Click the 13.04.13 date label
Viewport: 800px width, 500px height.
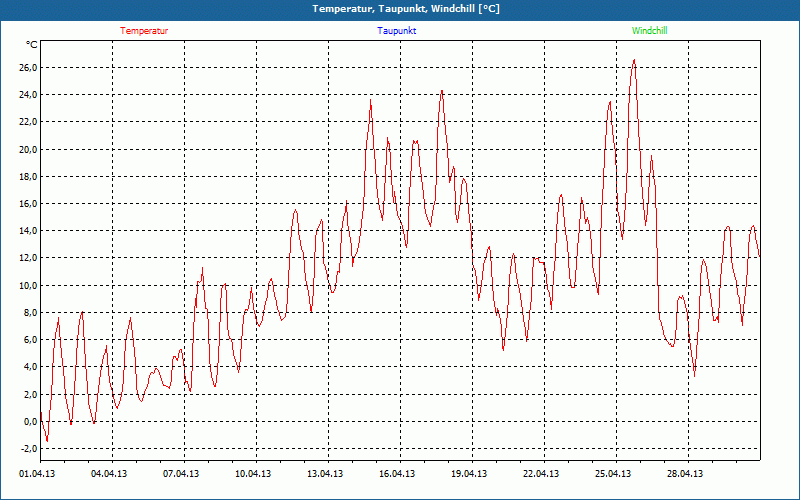tap(325, 474)
